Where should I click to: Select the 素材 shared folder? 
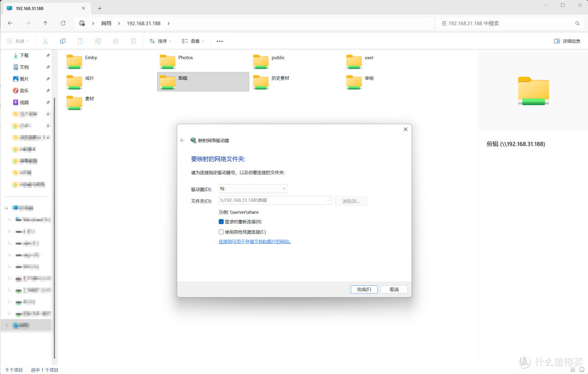(80, 102)
